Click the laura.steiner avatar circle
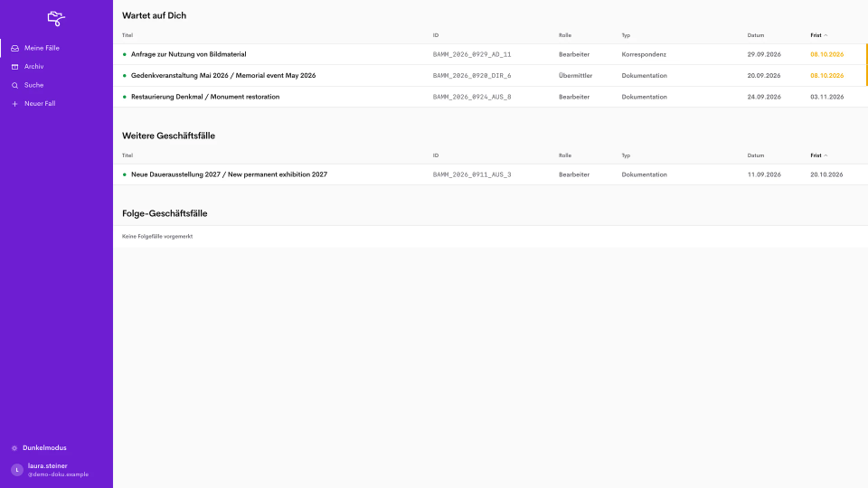The image size is (868, 488). 17,470
